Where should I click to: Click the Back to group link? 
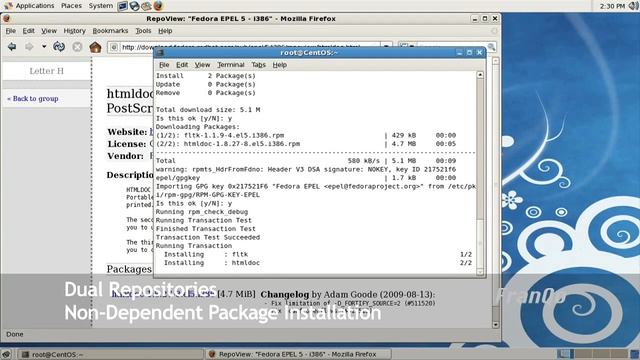[x=33, y=98]
